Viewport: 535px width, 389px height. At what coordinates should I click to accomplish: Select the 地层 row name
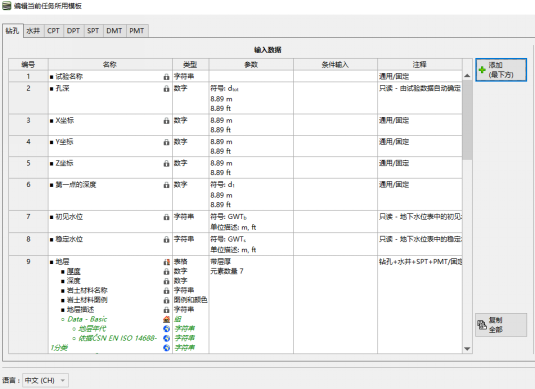[x=62, y=262]
